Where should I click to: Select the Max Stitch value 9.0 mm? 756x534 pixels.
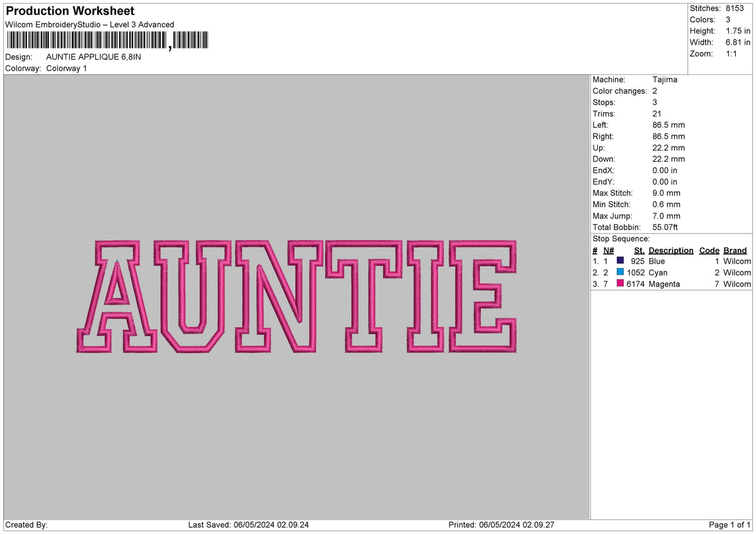[x=667, y=193]
